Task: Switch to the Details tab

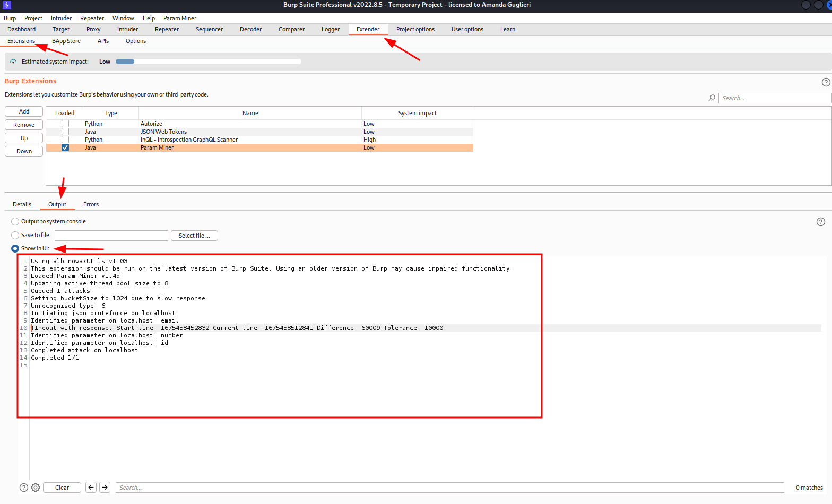Action: pyautogui.click(x=22, y=204)
